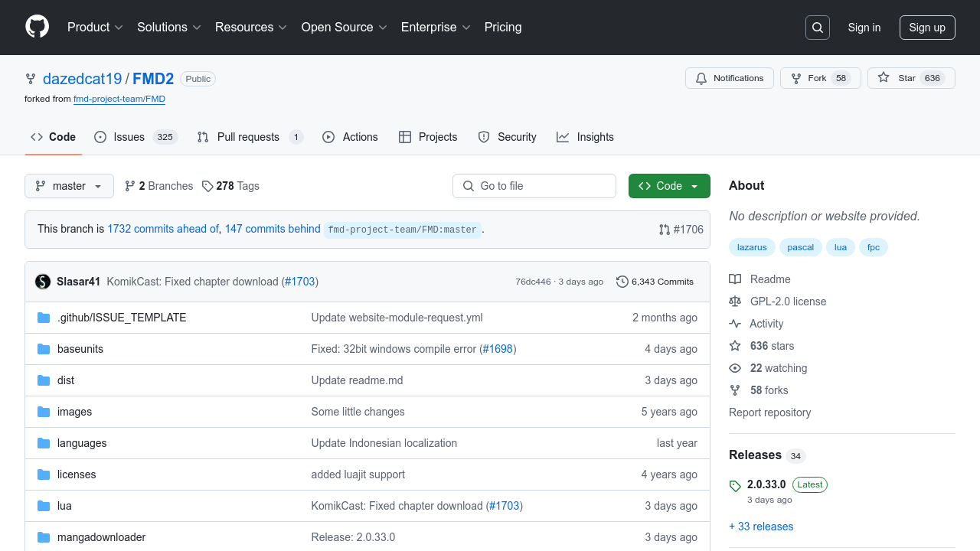The image size is (980, 551).
Task: Open the fmd-project-team/FMD forked-from link
Action: (x=119, y=99)
